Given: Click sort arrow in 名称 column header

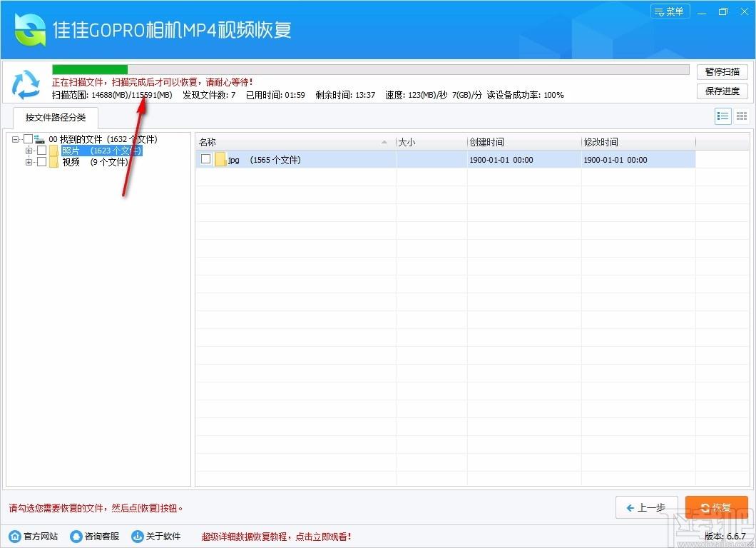Looking at the screenshot, I should 384,142.
